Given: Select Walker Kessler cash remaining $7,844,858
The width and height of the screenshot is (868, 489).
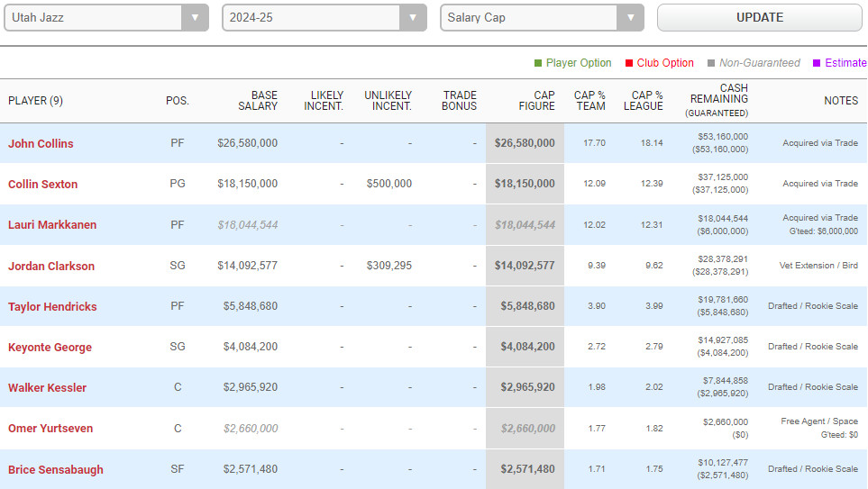Looking at the screenshot, I should pyautogui.click(x=726, y=381).
